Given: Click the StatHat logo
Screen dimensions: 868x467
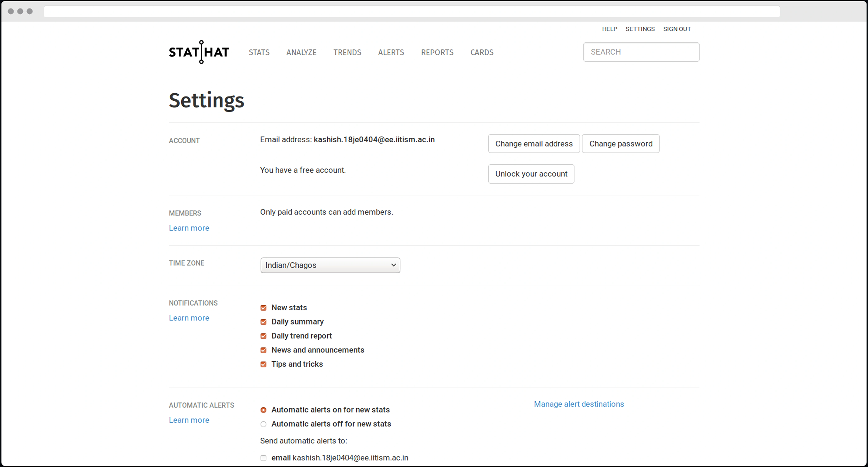Looking at the screenshot, I should click(199, 52).
